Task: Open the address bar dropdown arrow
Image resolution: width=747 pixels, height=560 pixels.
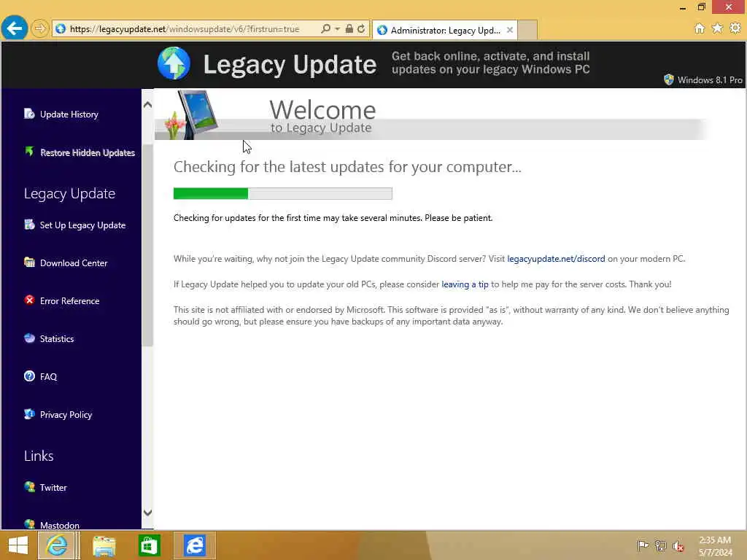Action: 337,29
